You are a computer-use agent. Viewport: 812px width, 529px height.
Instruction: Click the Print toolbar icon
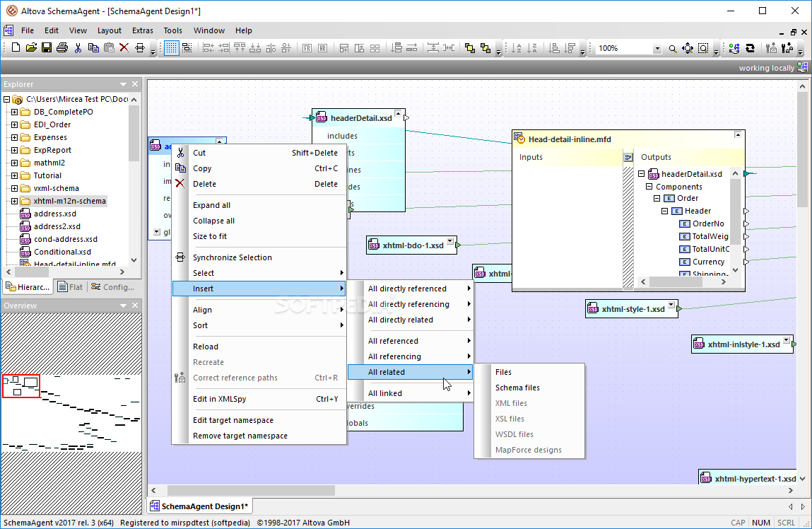(x=62, y=48)
